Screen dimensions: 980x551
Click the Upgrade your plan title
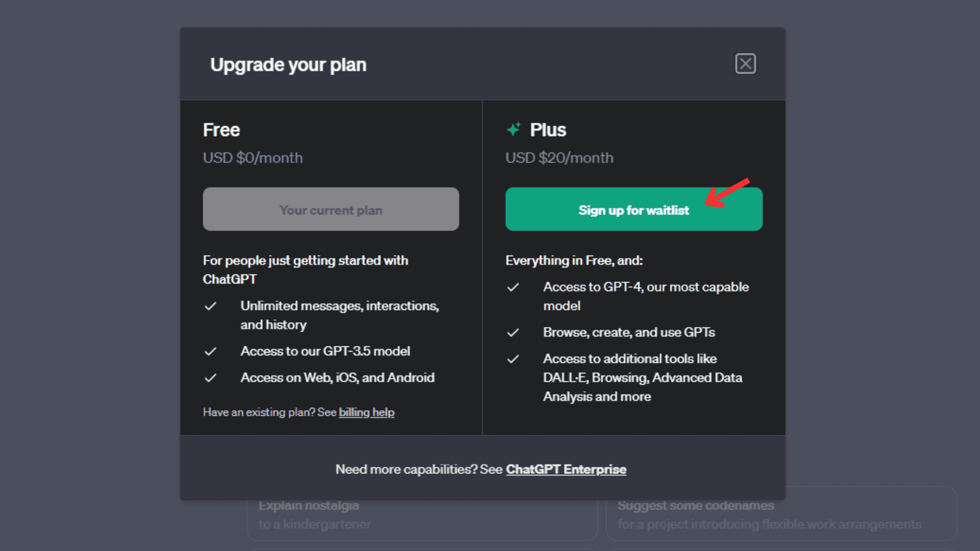coord(288,65)
